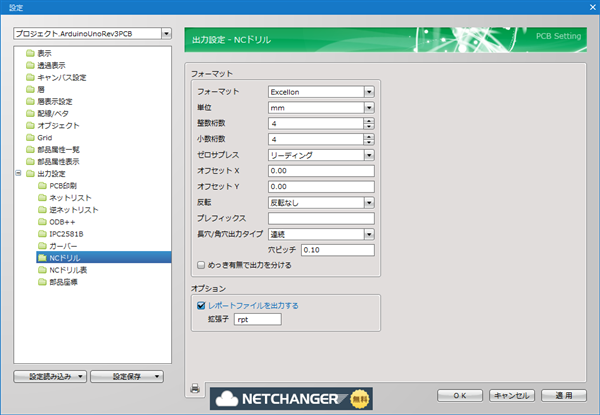Enable めっき有無で出力を分ける checkbox
Viewport: 600px width, 415px height.
pyautogui.click(x=202, y=265)
